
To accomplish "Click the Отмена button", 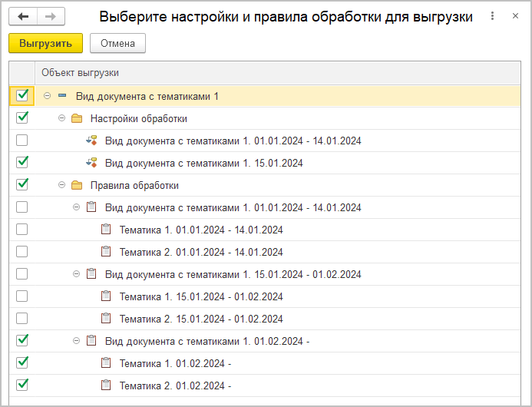I will (117, 44).
